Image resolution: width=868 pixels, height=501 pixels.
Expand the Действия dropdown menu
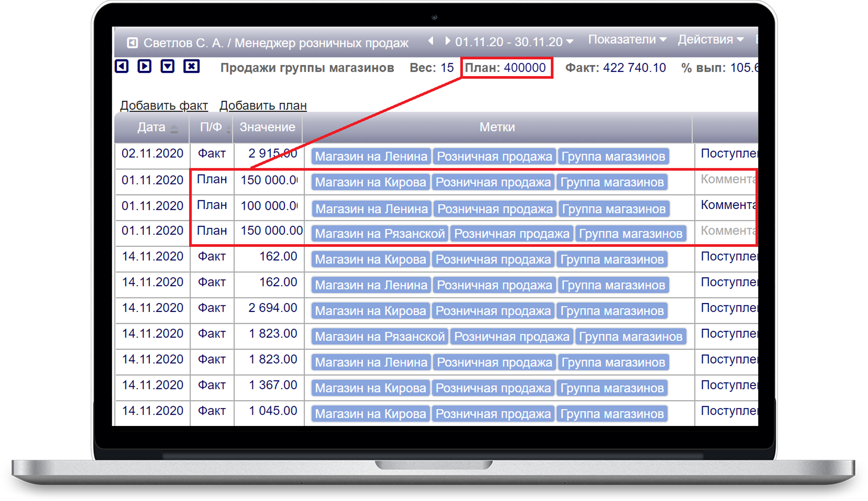(x=710, y=40)
